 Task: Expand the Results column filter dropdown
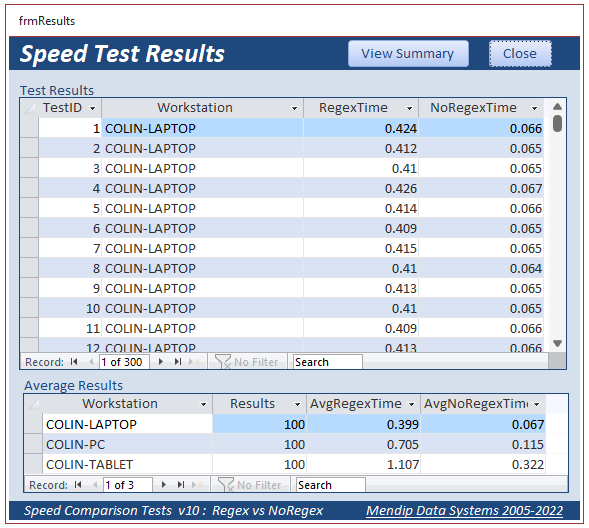[297, 404]
